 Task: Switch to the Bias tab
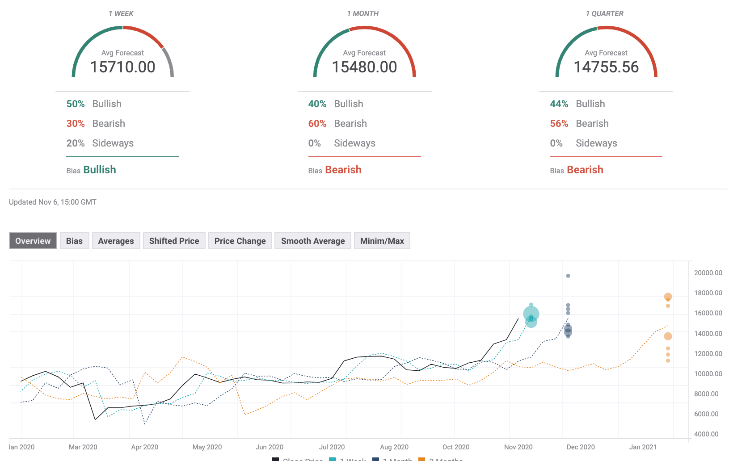74,241
